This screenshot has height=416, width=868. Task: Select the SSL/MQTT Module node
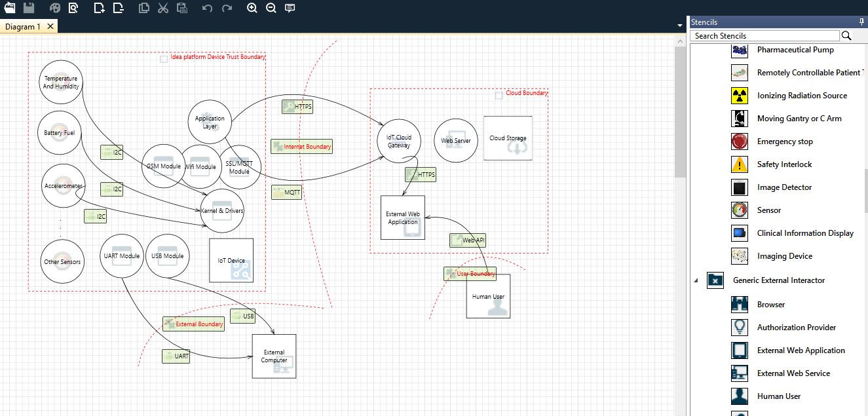239,167
